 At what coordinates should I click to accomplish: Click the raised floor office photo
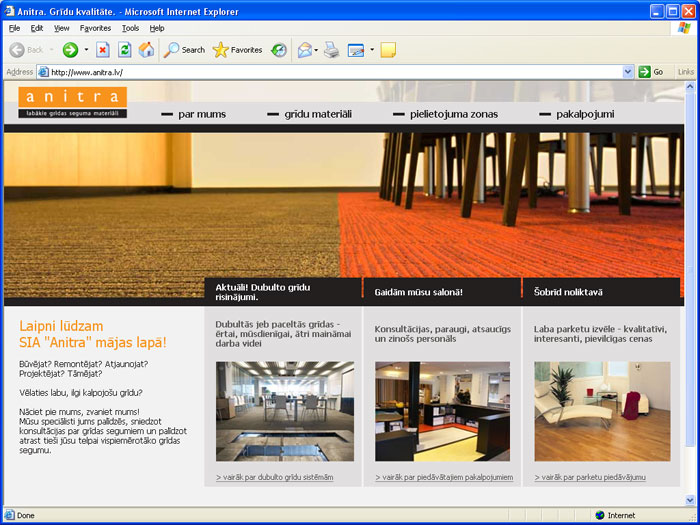[x=285, y=411]
